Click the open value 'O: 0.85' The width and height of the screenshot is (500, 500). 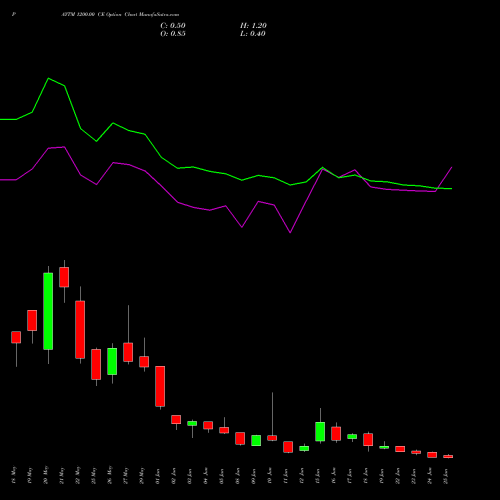pyautogui.click(x=173, y=34)
